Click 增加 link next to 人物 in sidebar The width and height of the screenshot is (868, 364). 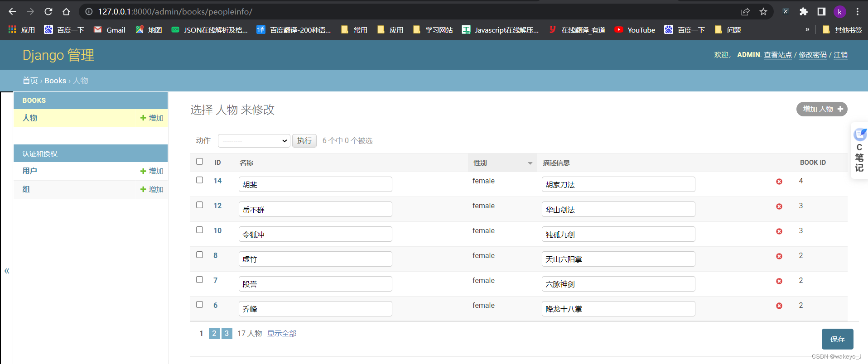152,118
